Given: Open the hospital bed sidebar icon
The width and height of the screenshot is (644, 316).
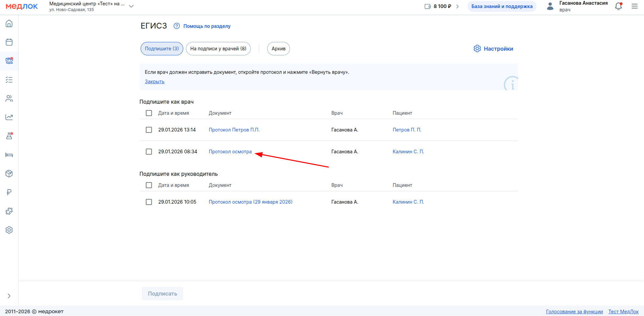Looking at the screenshot, I should click(x=9, y=155).
